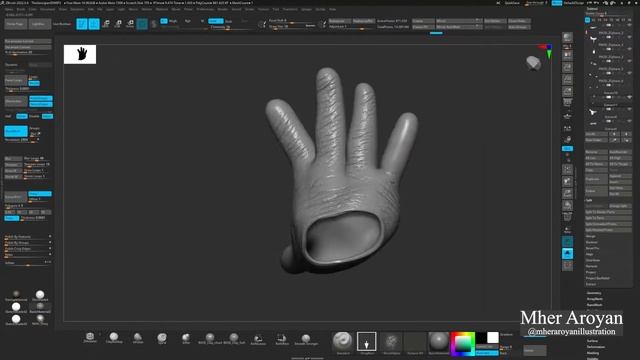Choose the SkinShade material ball

click(x=40, y=296)
